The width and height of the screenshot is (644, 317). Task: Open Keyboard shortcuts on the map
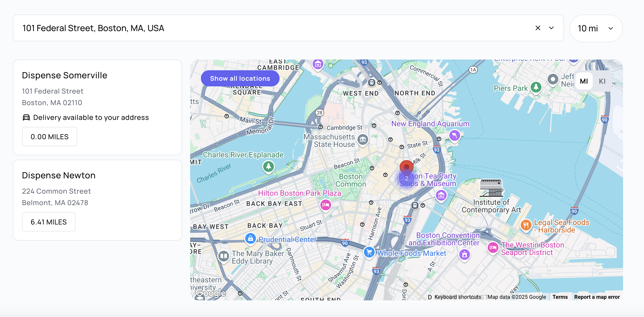tap(458, 297)
